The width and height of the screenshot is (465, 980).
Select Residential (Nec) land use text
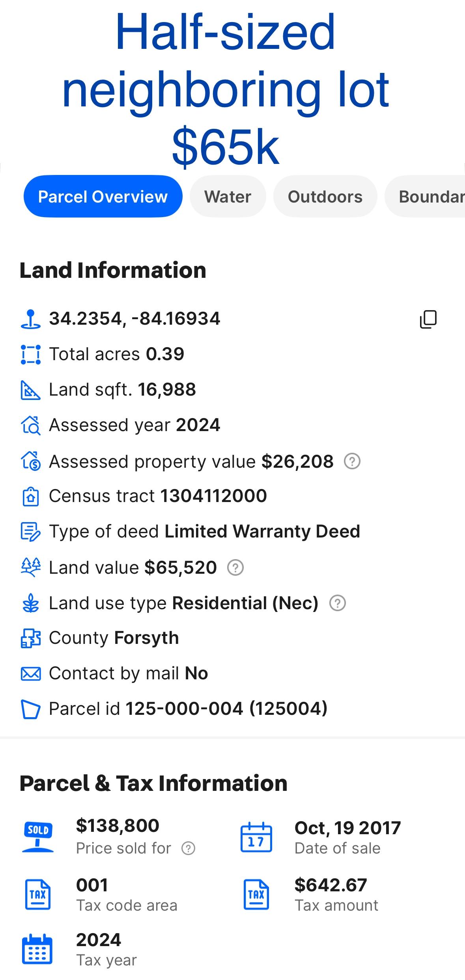pos(245,603)
